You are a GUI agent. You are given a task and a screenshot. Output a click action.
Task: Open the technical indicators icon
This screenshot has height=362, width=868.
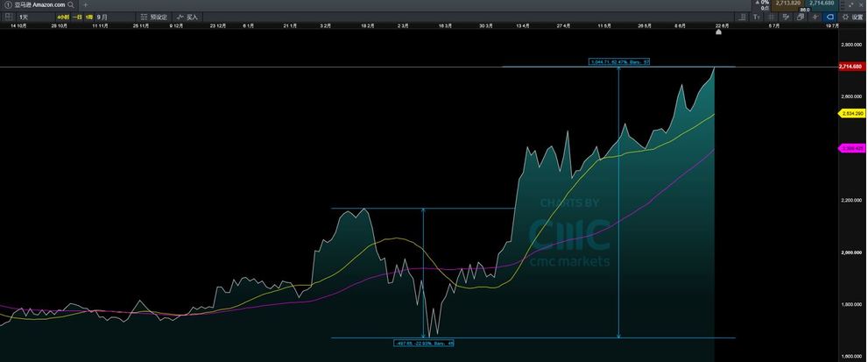815,18
